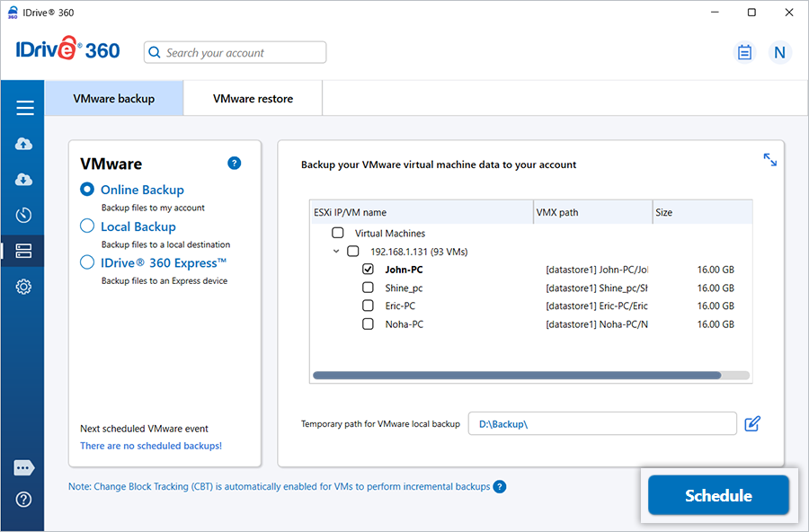Open the N user profile menu

tap(779, 52)
